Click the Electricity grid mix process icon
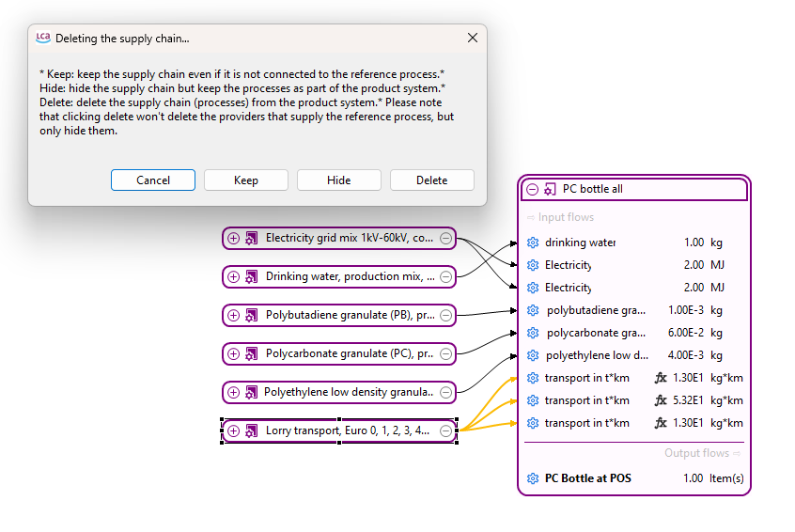This screenshot has height=532, width=795. click(252, 239)
